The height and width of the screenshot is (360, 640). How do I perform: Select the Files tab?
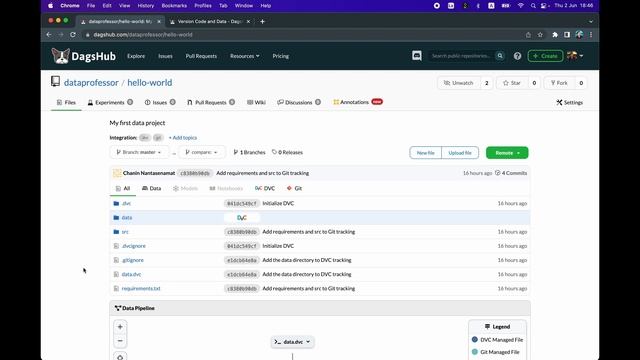66,102
